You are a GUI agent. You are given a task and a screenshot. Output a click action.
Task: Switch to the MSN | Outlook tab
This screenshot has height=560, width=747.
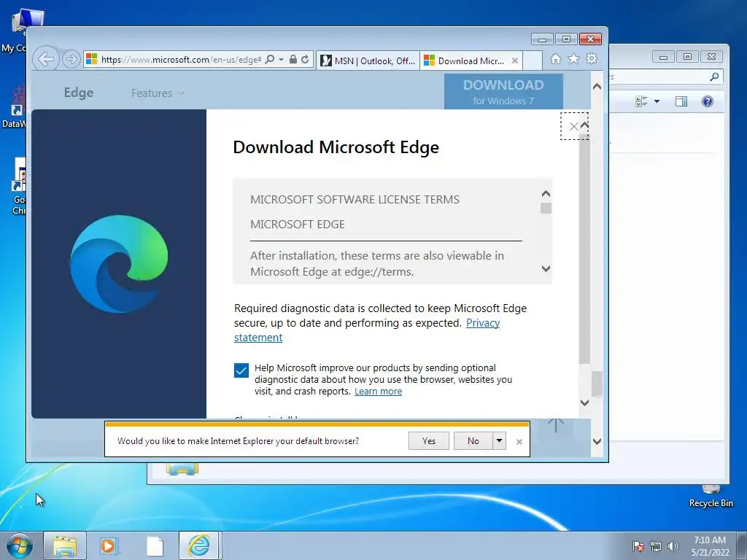[x=368, y=61]
